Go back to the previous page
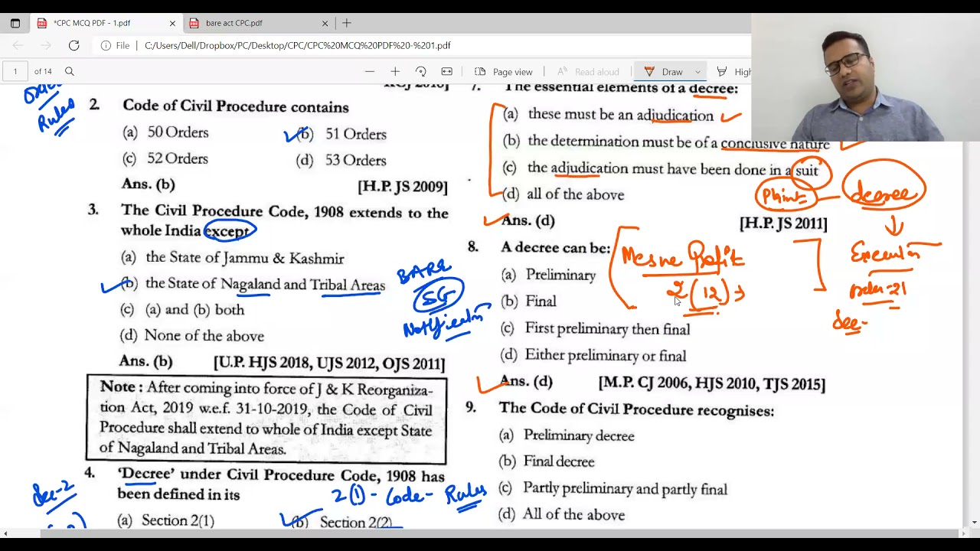 tap(18, 46)
